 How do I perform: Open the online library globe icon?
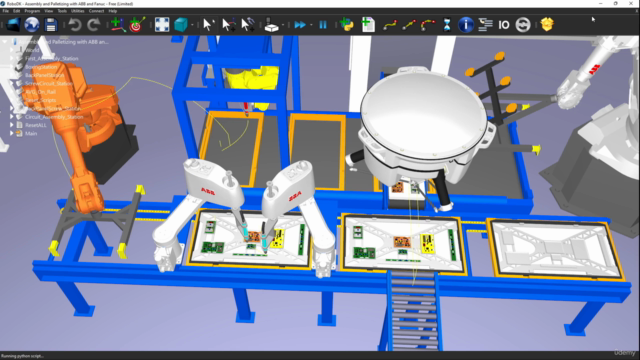pyautogui.click(x=32, y=25)
